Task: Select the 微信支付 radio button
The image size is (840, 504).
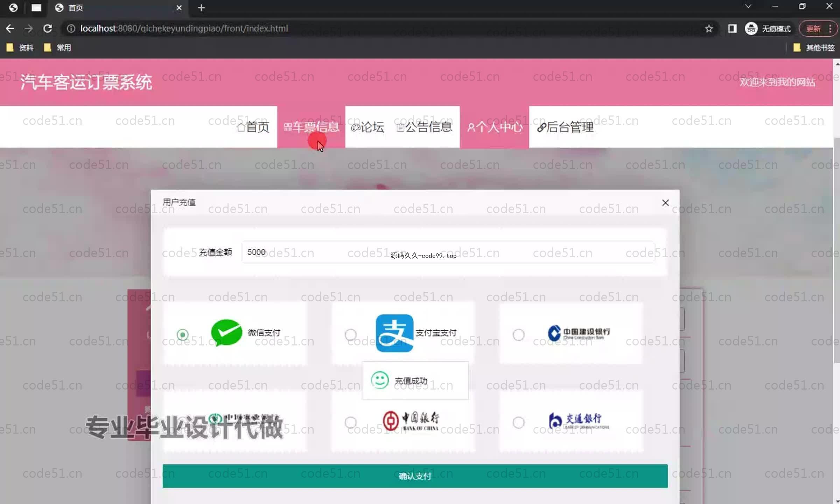Action: [x=182, y=335]
